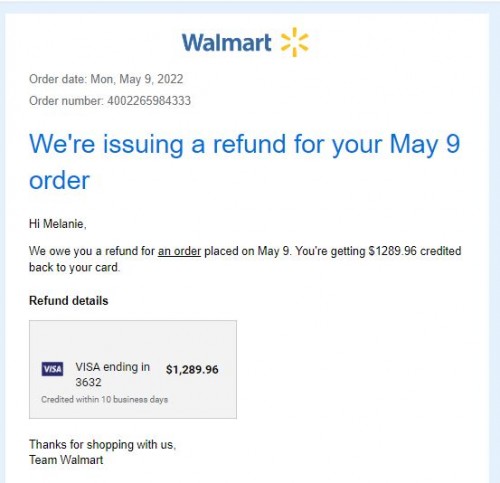Click "Credited within 10 business days" note
The width and height of the screenshot is (500, 483).
pyautogui.click(x=104, y=399)
